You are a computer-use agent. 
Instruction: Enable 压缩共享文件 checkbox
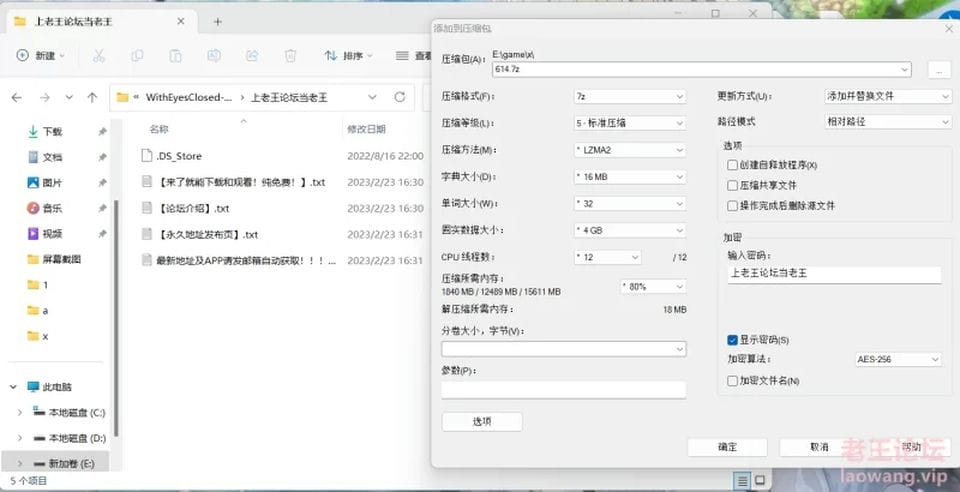732,185
